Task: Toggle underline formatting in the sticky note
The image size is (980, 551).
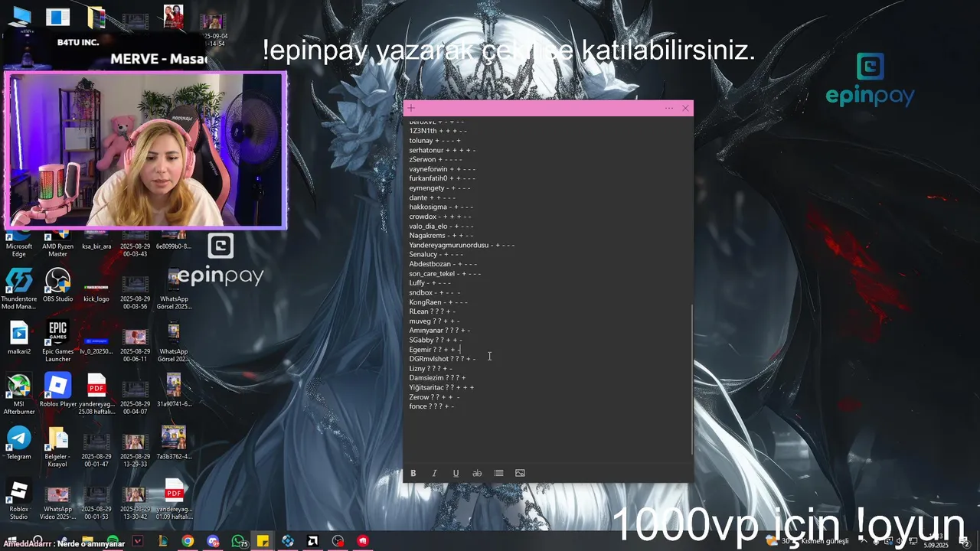Action: [456, 473]
